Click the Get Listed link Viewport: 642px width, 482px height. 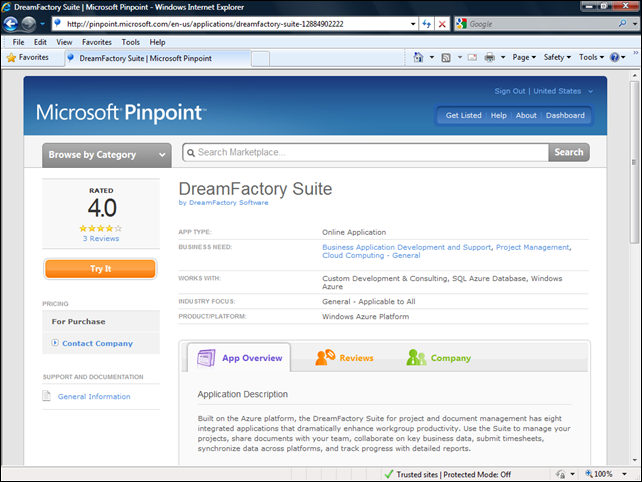(x=463, y=115)
